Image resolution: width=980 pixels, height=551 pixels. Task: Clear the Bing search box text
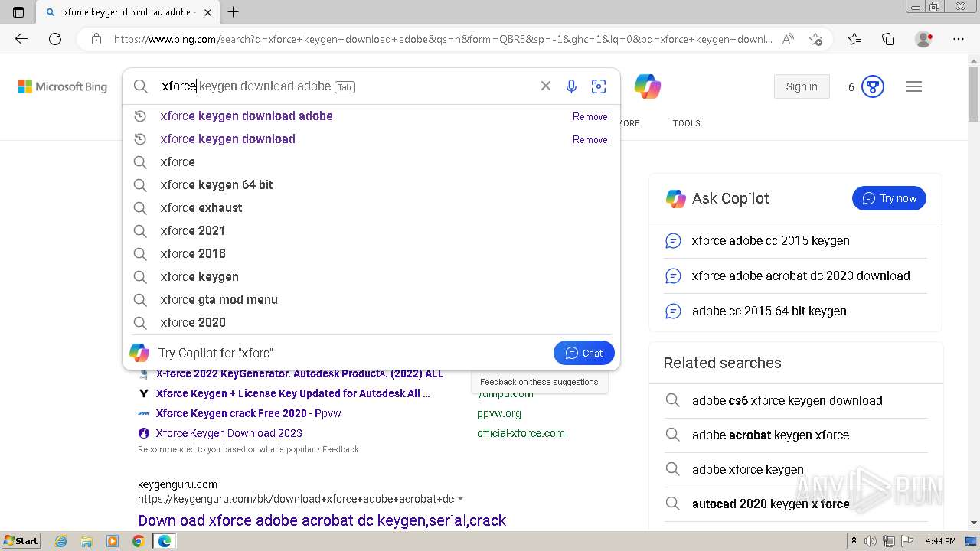[x=546, y=86]
